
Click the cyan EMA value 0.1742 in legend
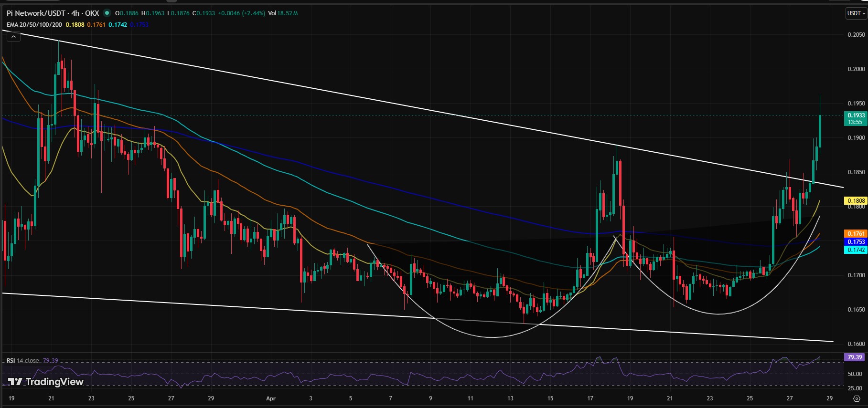click(118, 24)
